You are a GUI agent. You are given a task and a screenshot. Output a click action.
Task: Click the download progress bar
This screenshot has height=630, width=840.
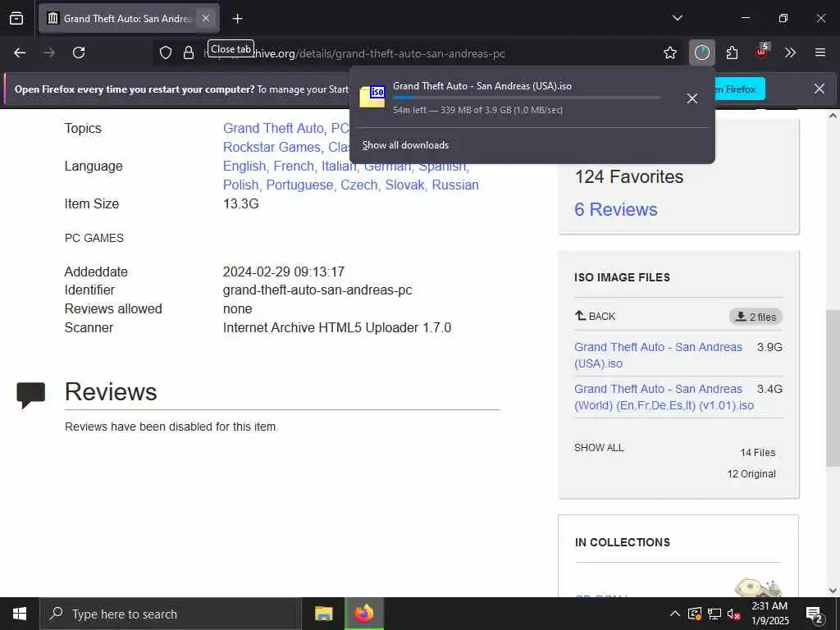(527, 98)
